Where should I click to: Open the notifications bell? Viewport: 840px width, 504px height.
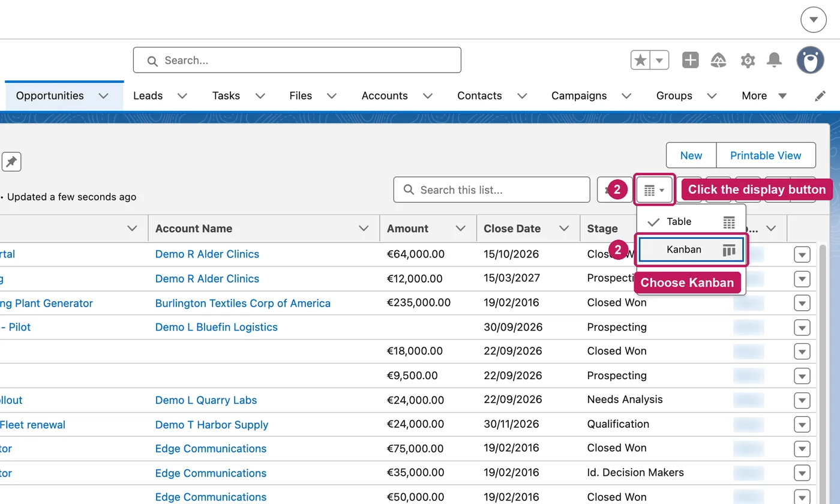(775, 60)
